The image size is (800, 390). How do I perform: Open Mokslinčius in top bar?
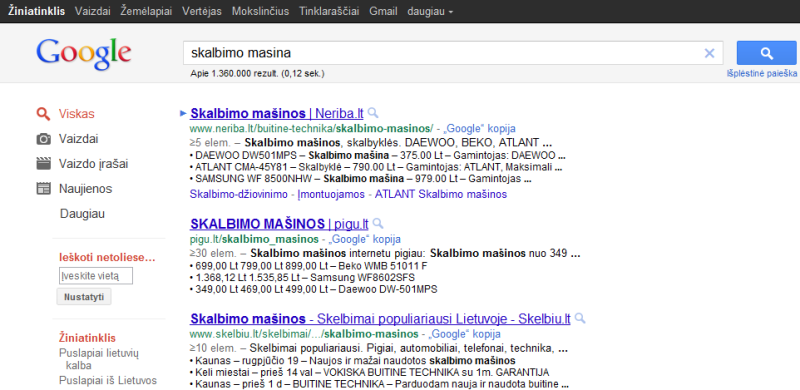coord(260,11)
